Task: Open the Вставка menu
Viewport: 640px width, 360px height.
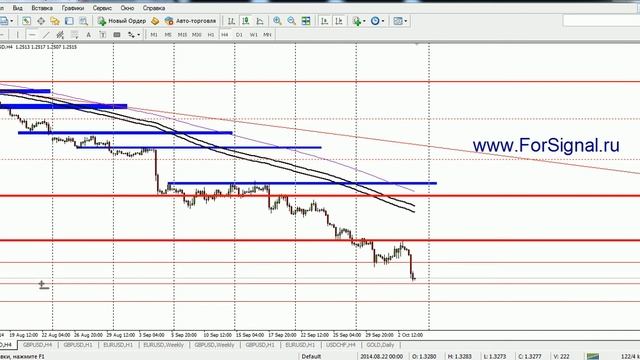Action: tap(42, 8)
